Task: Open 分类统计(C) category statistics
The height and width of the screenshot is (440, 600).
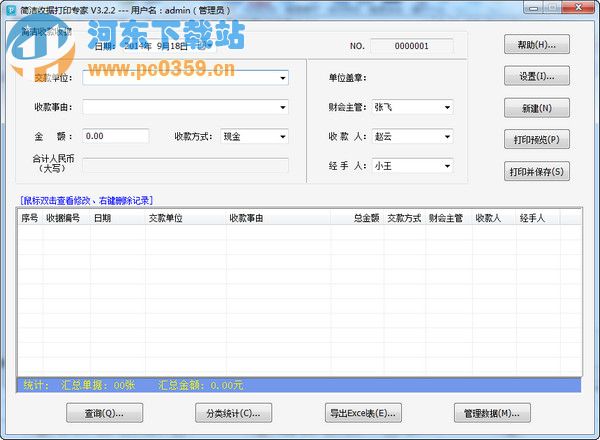Action: click(233, 413)
